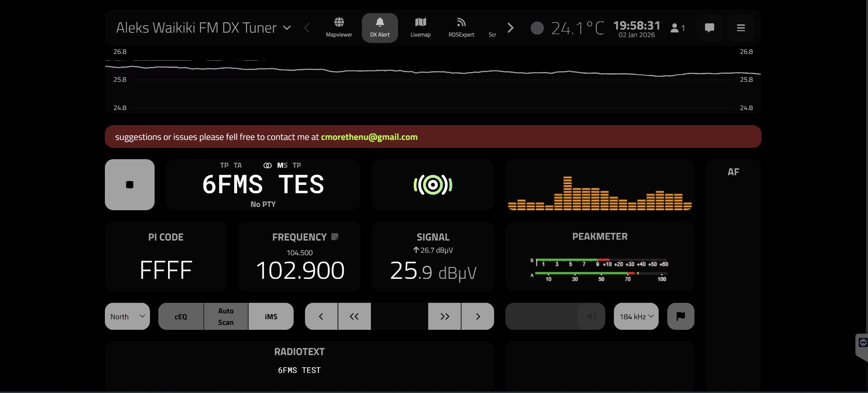This screenshot has width=868, height=393.
Task: Toggle the cEQ filter
Action: click(x=181, y=316)
